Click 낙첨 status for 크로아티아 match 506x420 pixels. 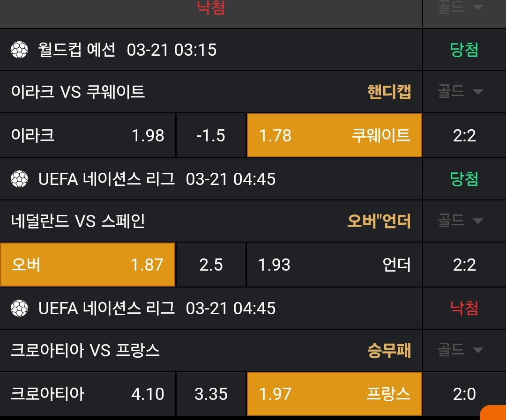click(x=464, y=308)
